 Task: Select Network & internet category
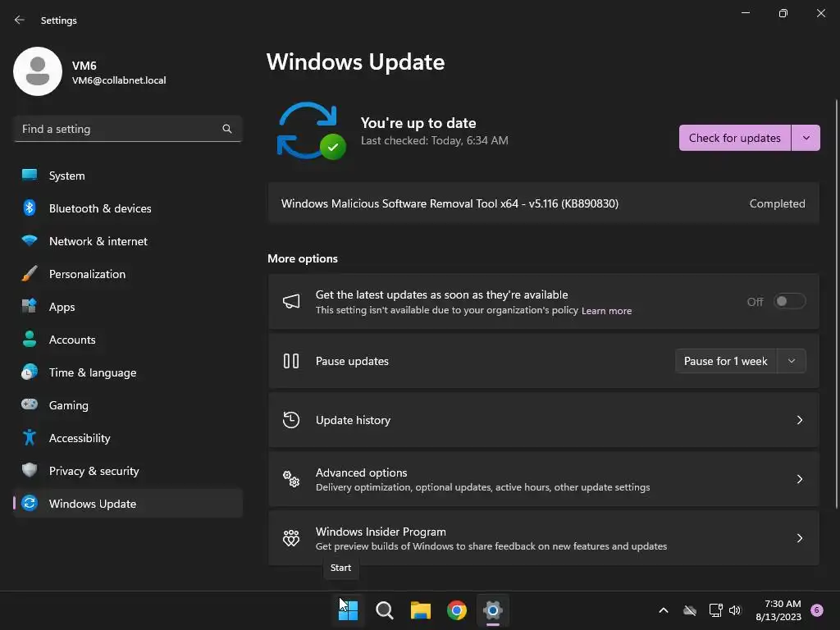click(x=127, y=241)
